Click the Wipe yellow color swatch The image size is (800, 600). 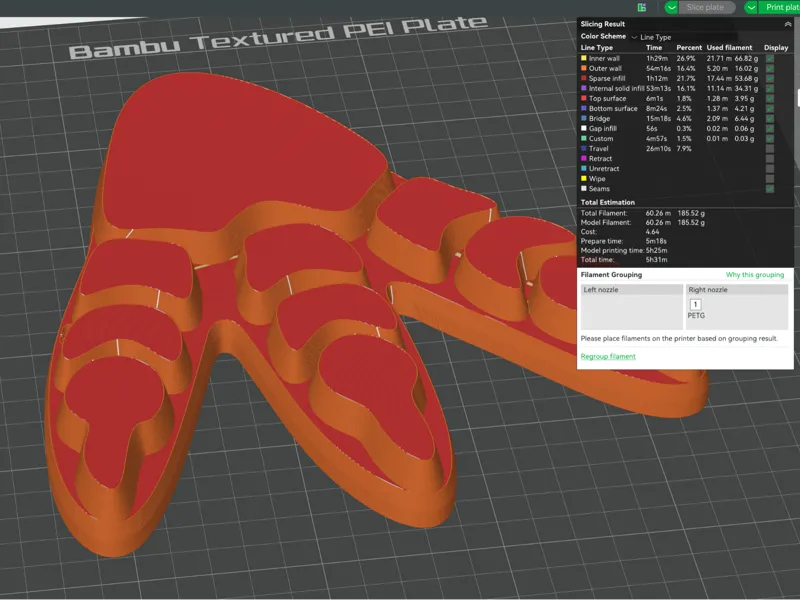584,179
